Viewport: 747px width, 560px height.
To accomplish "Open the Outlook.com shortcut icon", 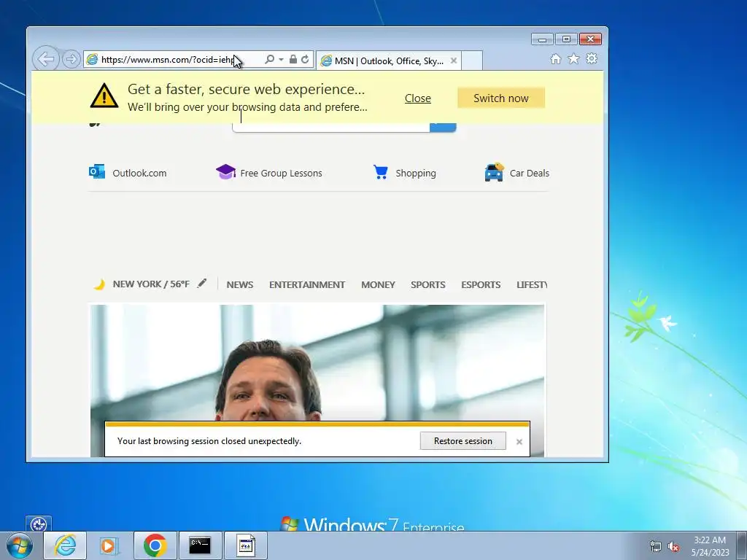I will click(97, 171).
